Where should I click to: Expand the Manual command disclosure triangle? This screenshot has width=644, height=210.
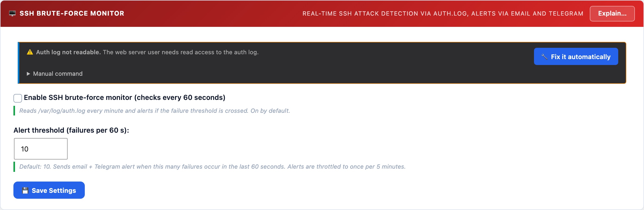[28, 74]
